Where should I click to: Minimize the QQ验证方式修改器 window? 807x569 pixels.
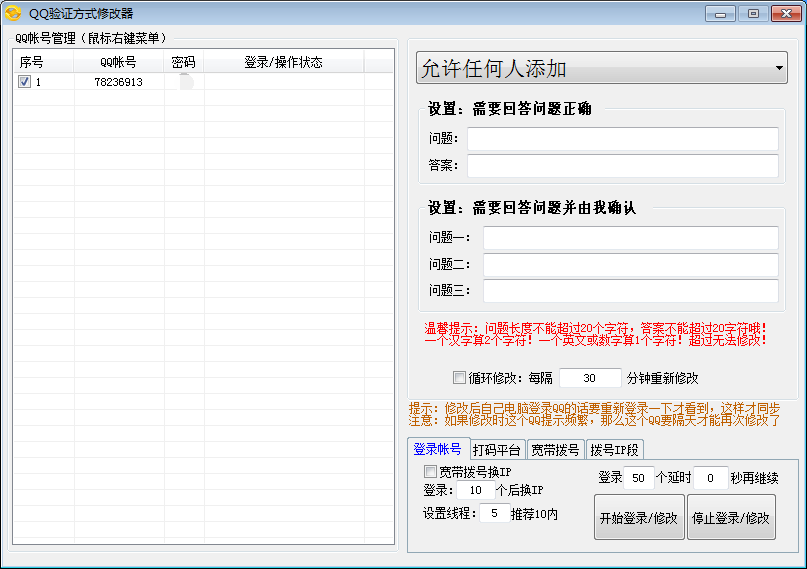721,14
